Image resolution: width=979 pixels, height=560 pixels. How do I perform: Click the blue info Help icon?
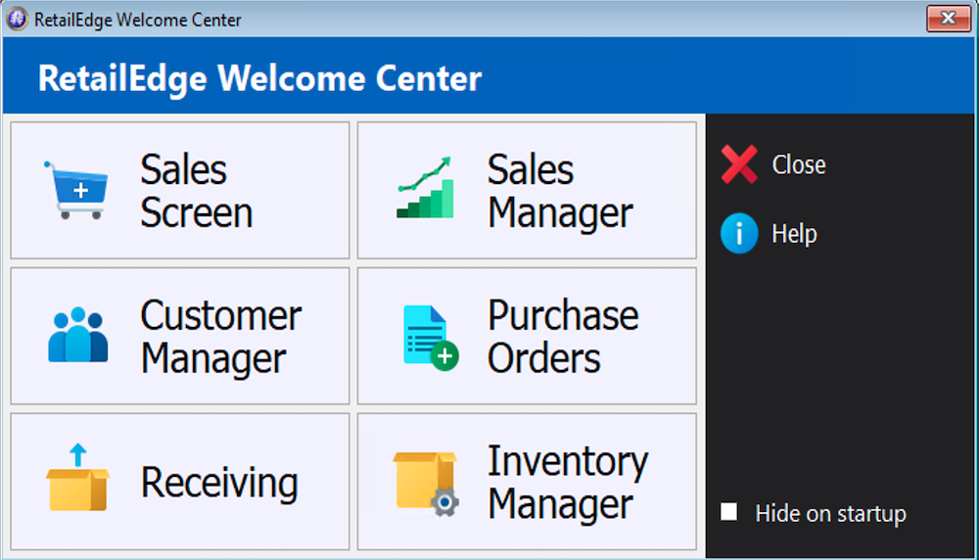click(739, 234)
